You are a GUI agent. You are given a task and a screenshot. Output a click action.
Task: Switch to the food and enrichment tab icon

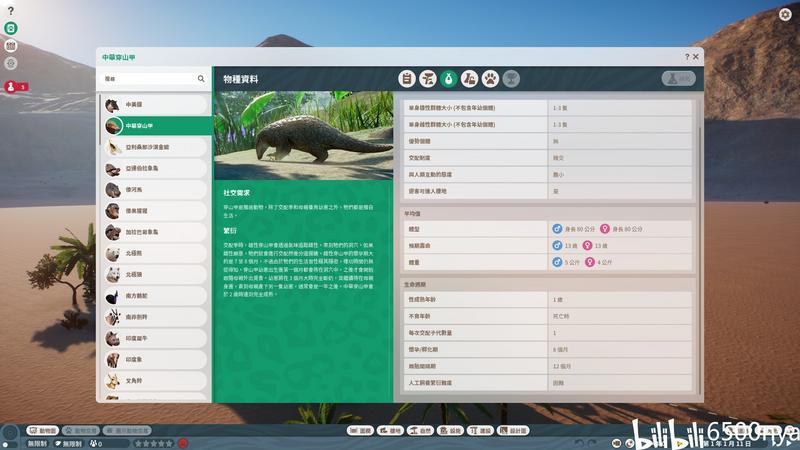(469, 79)
